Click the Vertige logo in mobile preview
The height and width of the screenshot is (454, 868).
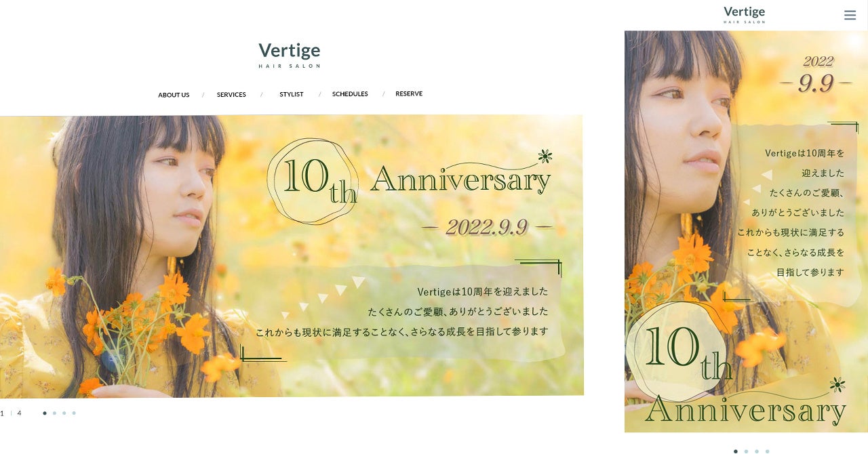(744, 15)
